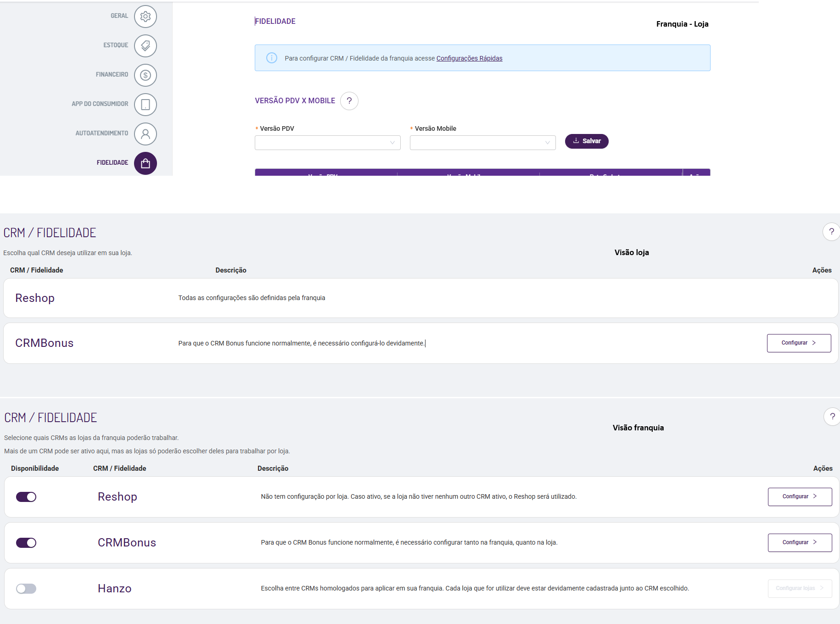Disable the CRMBonus availability toggle
This screenshot has width=840, height=624.
point(26,543)
